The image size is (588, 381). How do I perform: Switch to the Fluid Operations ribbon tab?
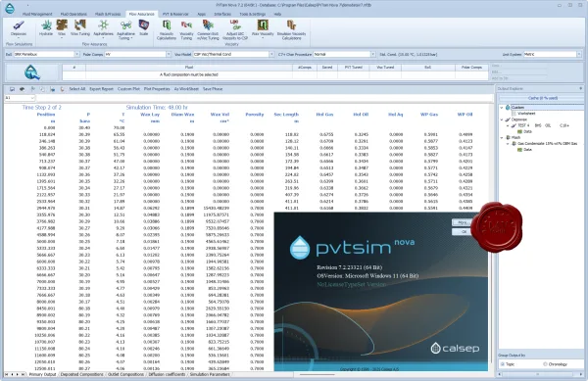click(x=73, y=14)
